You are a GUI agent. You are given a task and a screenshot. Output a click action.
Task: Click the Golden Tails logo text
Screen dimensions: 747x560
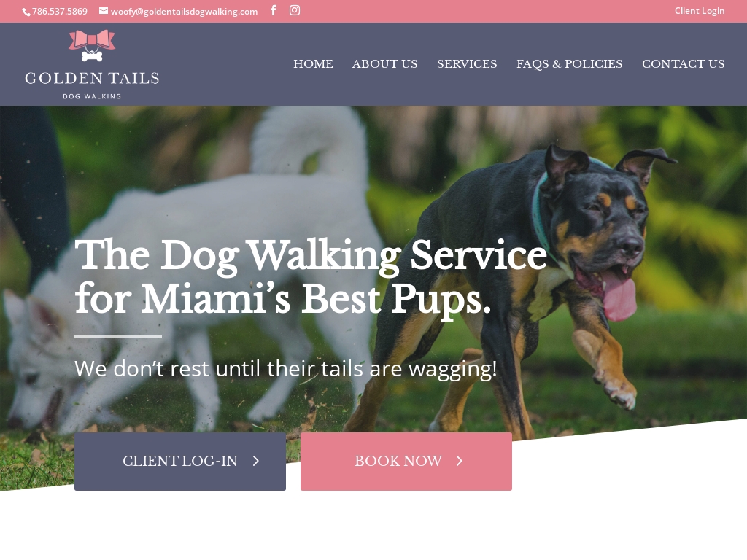point(92,79)
